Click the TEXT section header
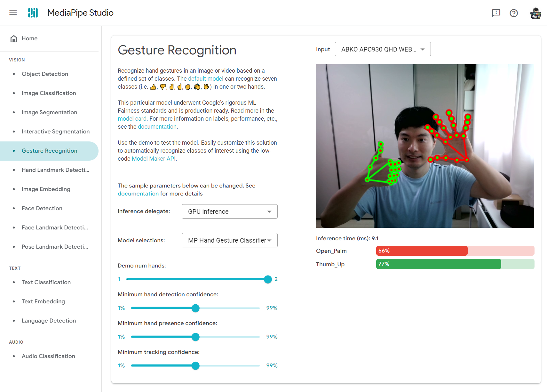This screenshot has height=392, width=547. point(15,268)
